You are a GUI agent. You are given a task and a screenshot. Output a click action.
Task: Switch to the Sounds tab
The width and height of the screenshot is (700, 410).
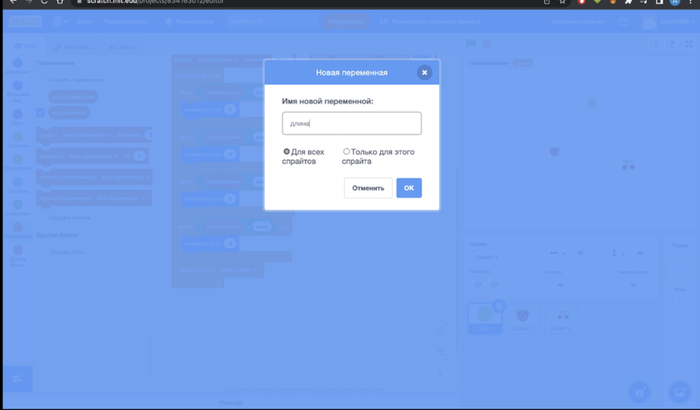point(122,46)
